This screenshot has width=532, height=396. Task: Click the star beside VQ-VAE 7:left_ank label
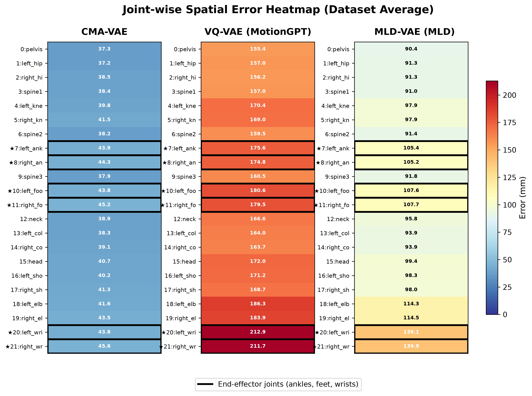(x=166, y=149)
